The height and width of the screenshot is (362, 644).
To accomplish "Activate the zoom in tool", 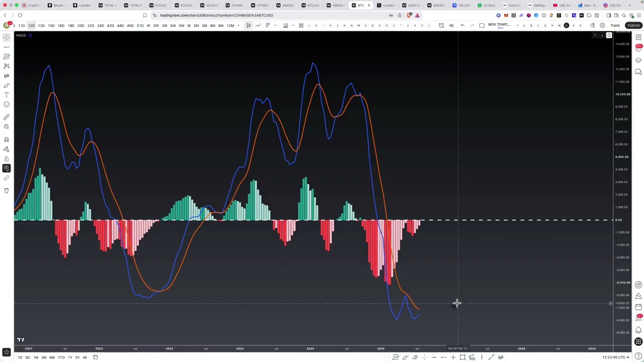I will coord(7,127).
